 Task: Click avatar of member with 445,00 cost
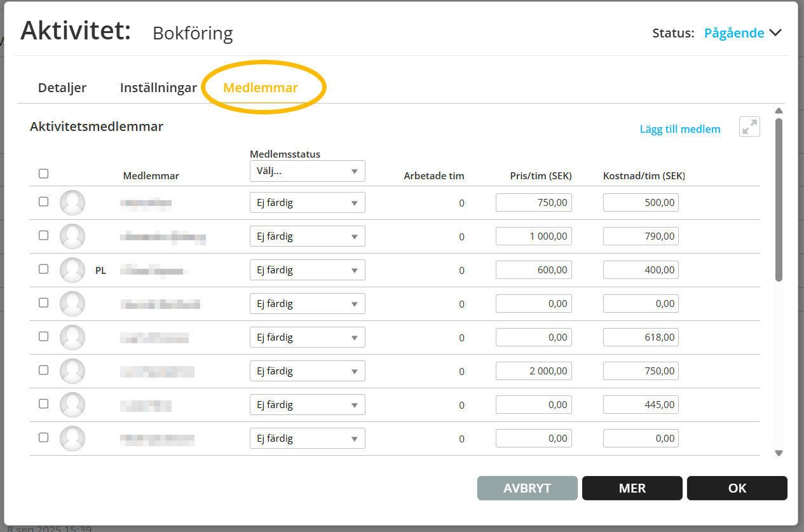click(72, 405)
